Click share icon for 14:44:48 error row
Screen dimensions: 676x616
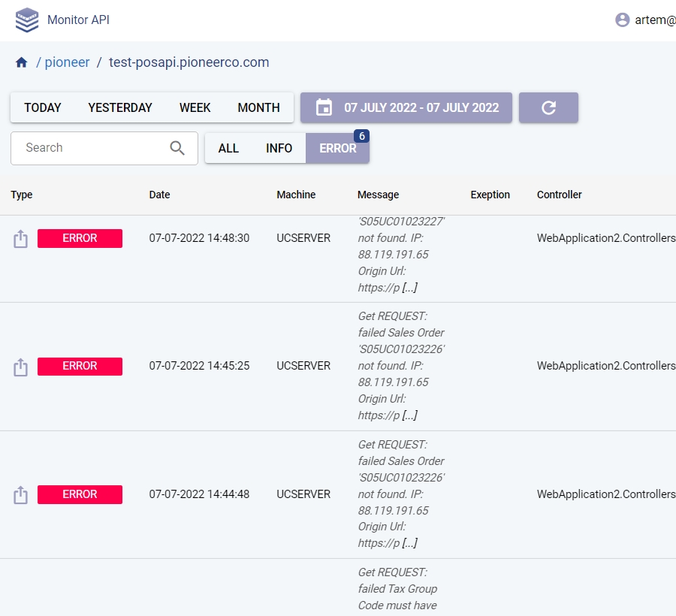[x=21, y=495]
